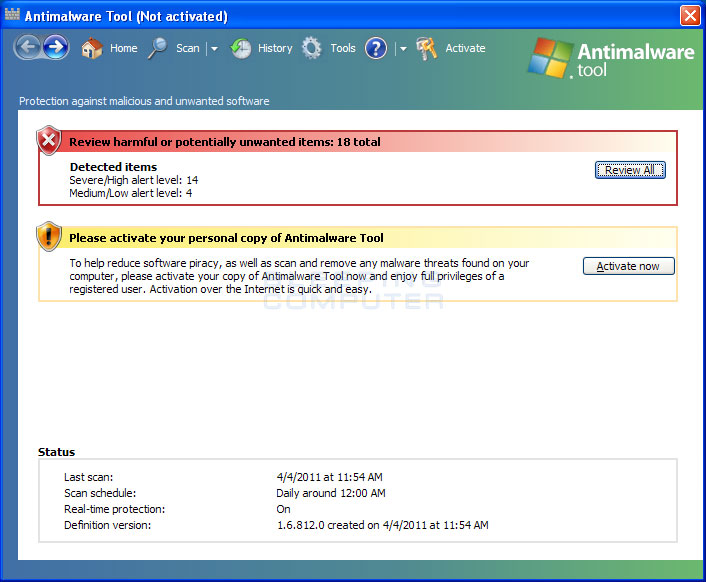Expand the Help dropdown arrow
The width and height of the screenshot is (706, 582).
(403, 49)
